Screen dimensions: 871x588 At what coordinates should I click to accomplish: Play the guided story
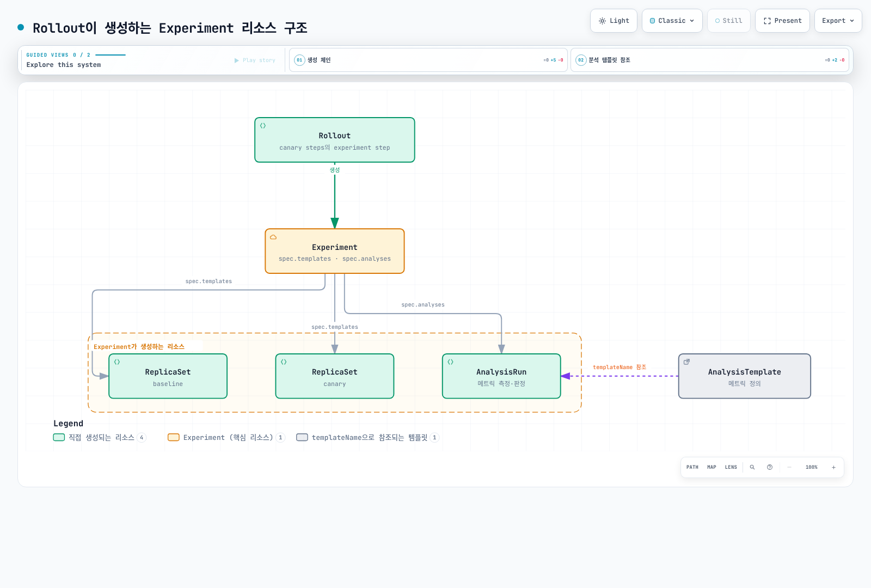255,60
